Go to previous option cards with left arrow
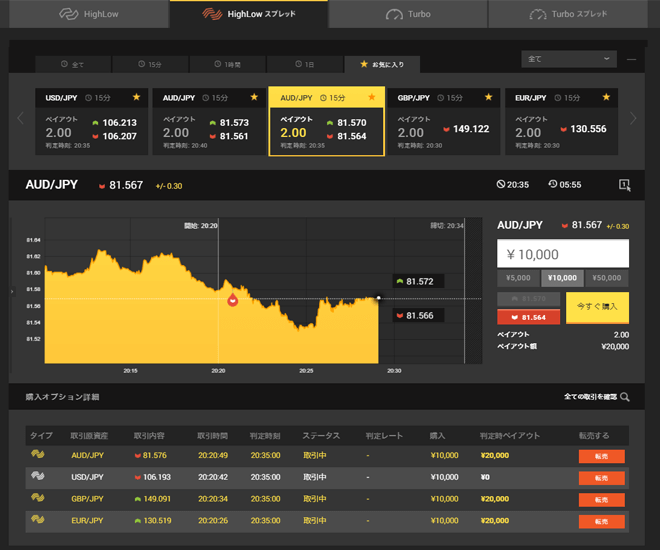The height and width of the screenshot is (550, 660). (20, 118)
